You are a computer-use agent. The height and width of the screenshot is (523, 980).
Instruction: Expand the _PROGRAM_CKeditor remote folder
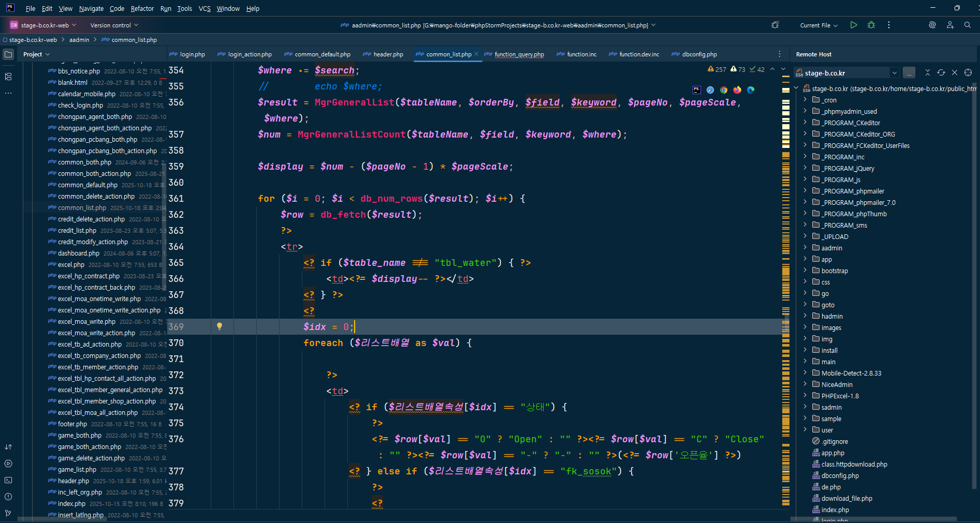tap(805, 123)
